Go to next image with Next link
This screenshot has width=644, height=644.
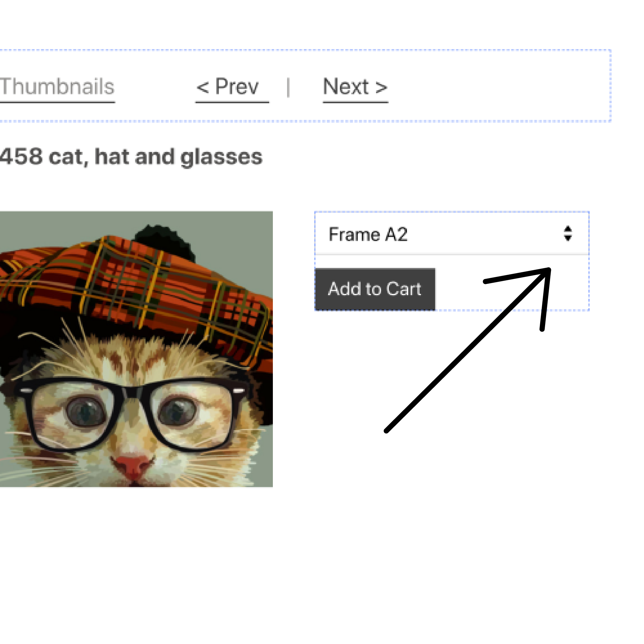click(x=355, y=87)
